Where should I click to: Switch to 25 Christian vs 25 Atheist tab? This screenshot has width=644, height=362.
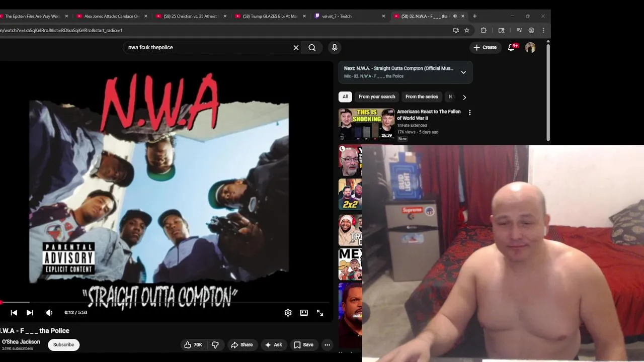click(190, 16)
